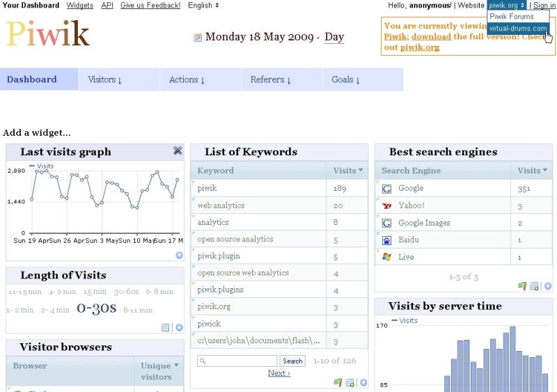Viewport: 557px width, 392px height.
Task: Choose Piwik Forums from website list
Action: point(518,16)
